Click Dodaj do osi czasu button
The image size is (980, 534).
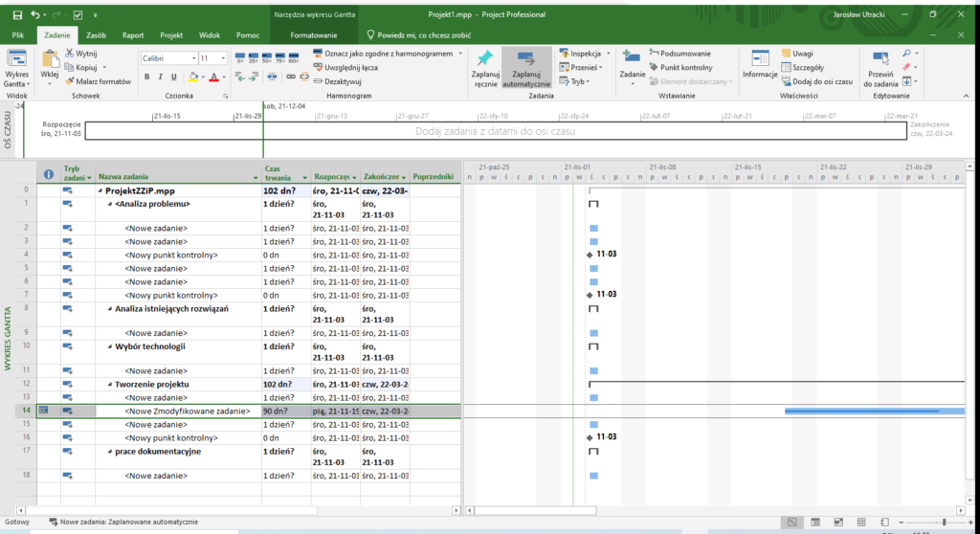pos(815,81)
